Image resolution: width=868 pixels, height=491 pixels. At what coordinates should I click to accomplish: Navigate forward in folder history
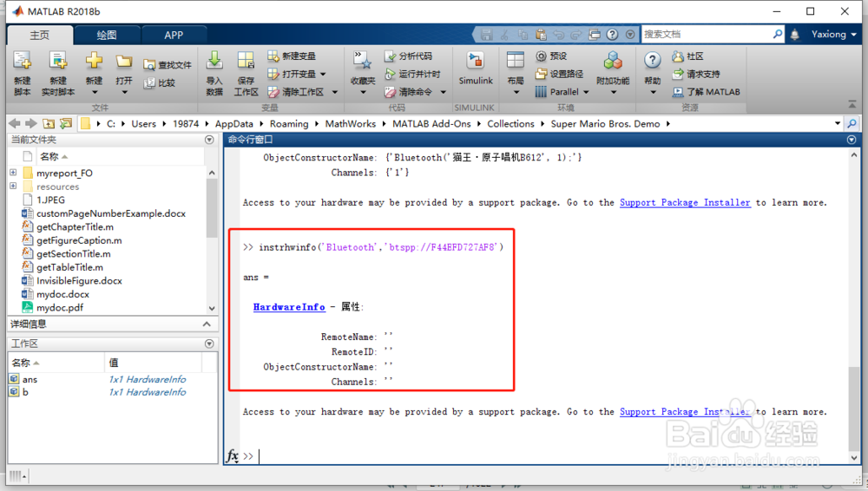pos(31,123)
